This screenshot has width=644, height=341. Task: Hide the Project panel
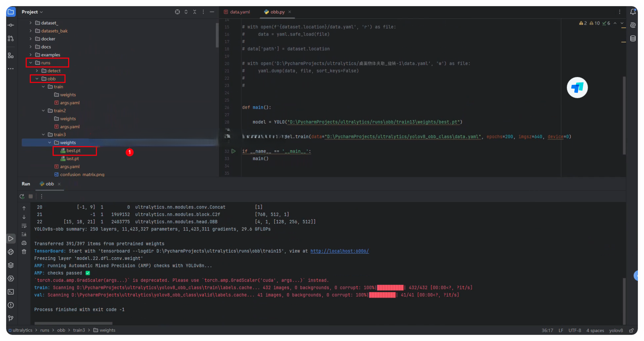click(x=212, y=12)
